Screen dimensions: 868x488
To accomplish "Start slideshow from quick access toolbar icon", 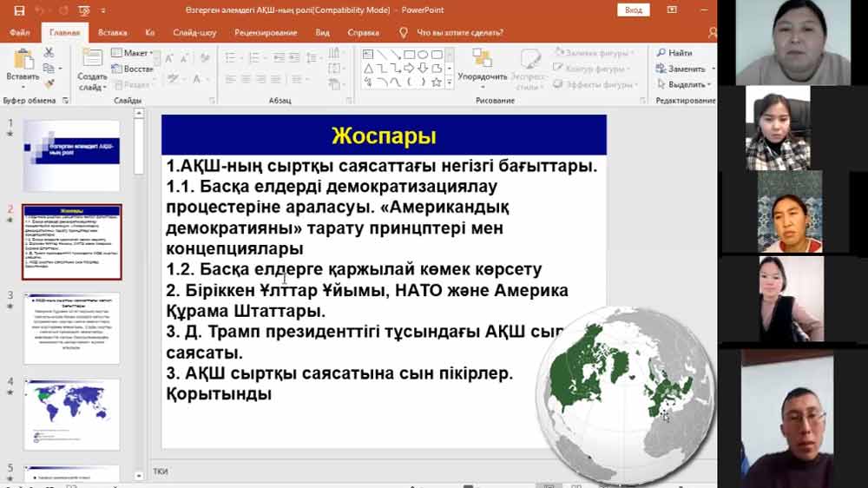I will coord(83,10).
